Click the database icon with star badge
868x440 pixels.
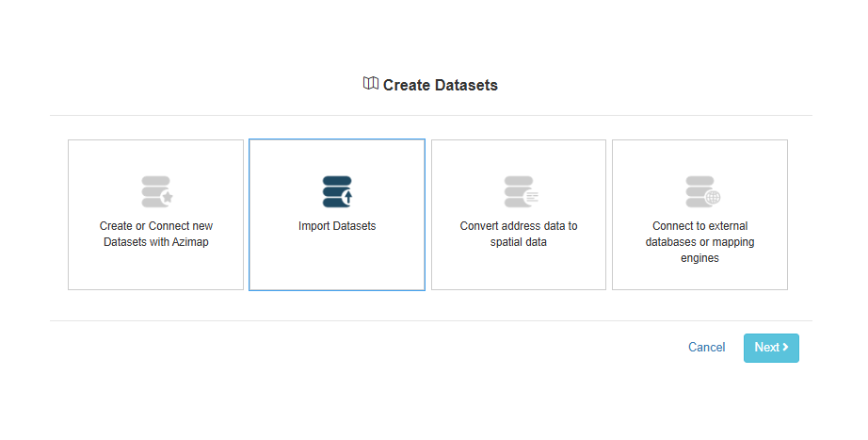click(157, 192)
